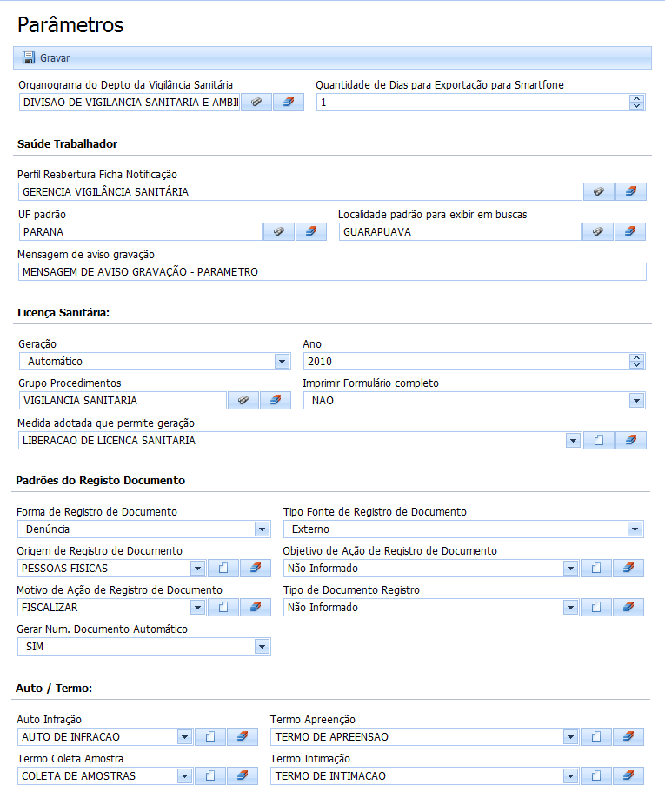Expand Objetivo de Ação de Registro dropdown

pos(570,569)
